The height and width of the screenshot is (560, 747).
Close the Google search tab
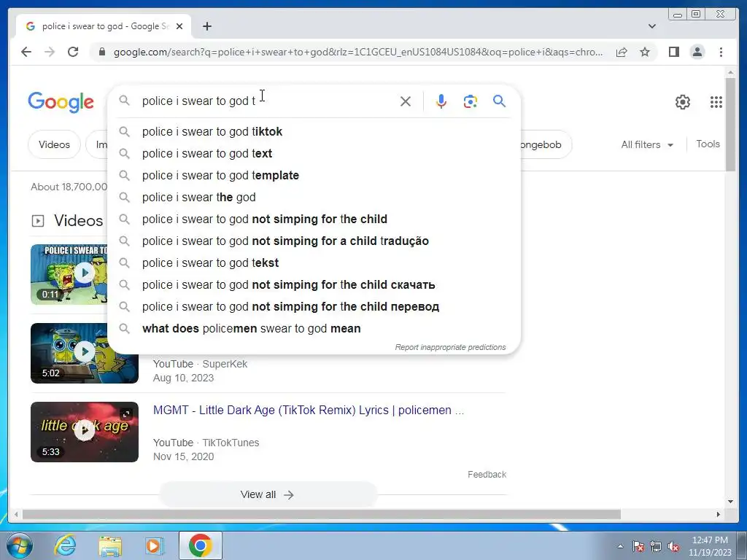coord(179,26)
